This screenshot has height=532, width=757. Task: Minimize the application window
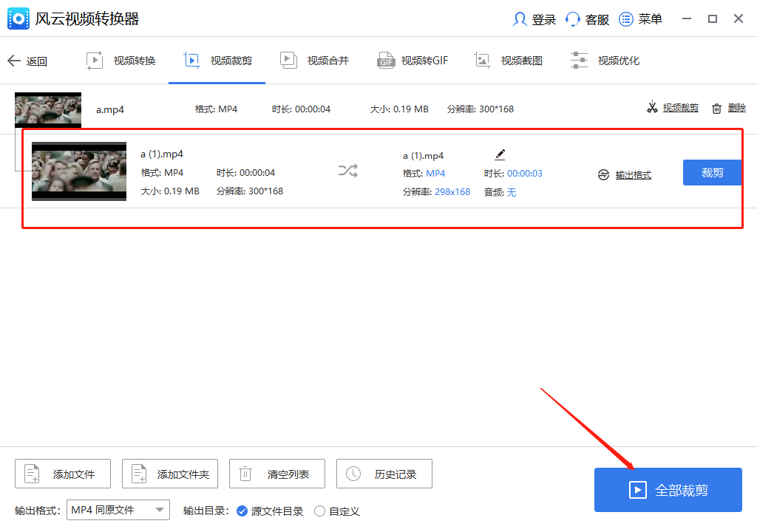tap(687, 18)
